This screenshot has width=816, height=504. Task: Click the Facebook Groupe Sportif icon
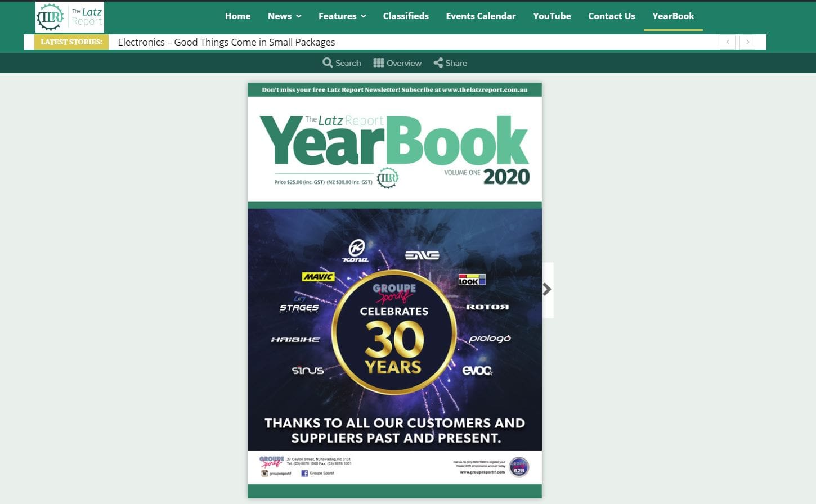coord(304,474)
